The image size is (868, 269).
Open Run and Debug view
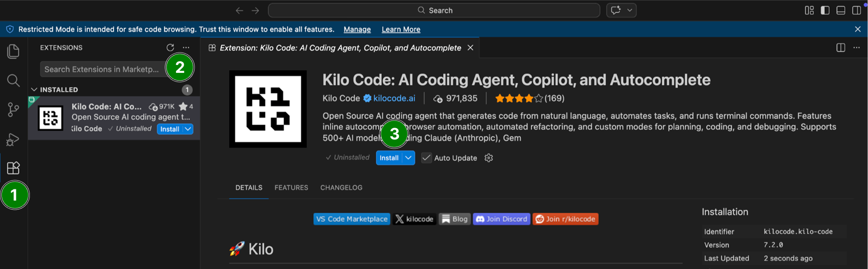[13, 139]
